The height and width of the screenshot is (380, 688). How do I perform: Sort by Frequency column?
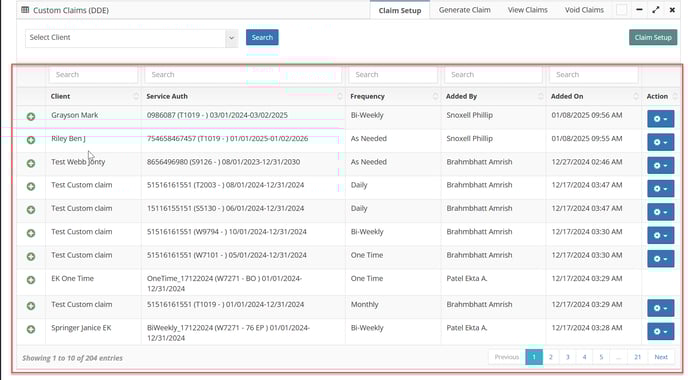(393, 96)
